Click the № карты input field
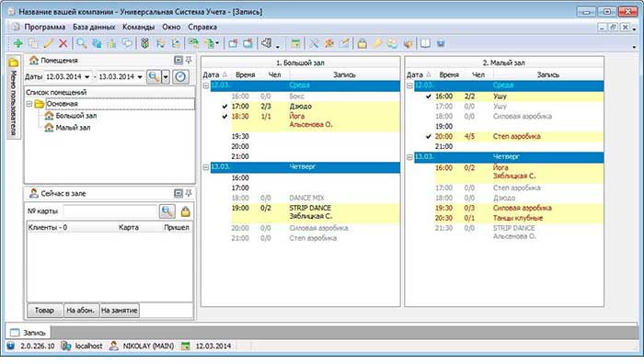 pos(110,211)
